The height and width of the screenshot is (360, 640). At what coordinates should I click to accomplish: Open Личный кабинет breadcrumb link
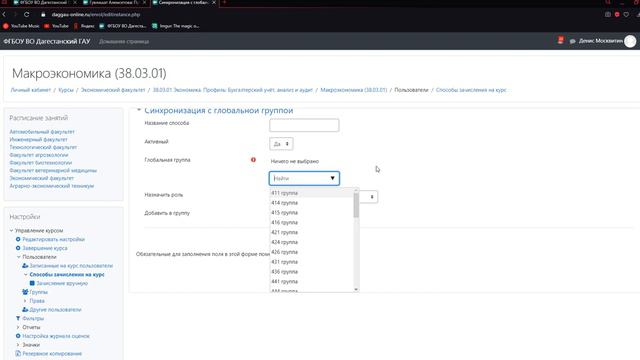click(x=31, y=90)
